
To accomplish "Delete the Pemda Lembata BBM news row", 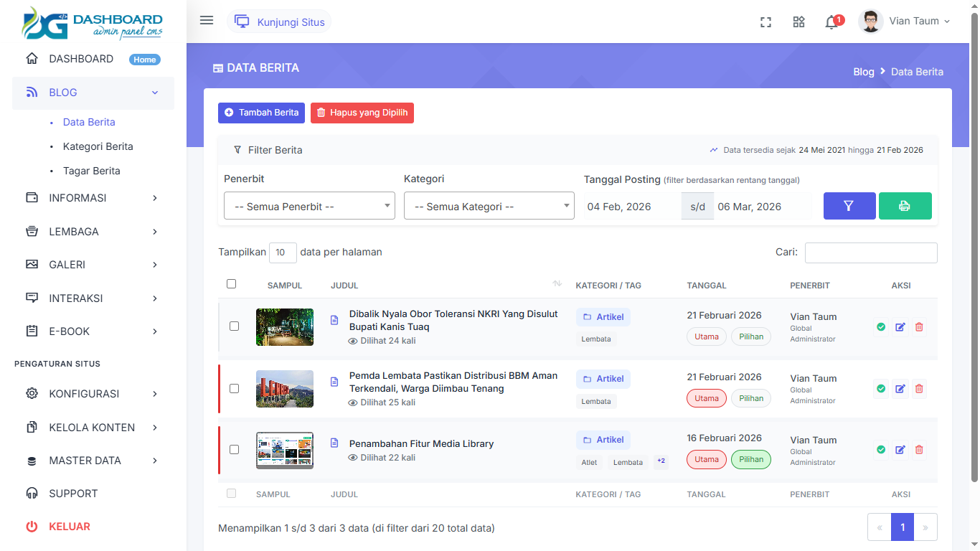I will pyautogui.click(x=919, y=388).
